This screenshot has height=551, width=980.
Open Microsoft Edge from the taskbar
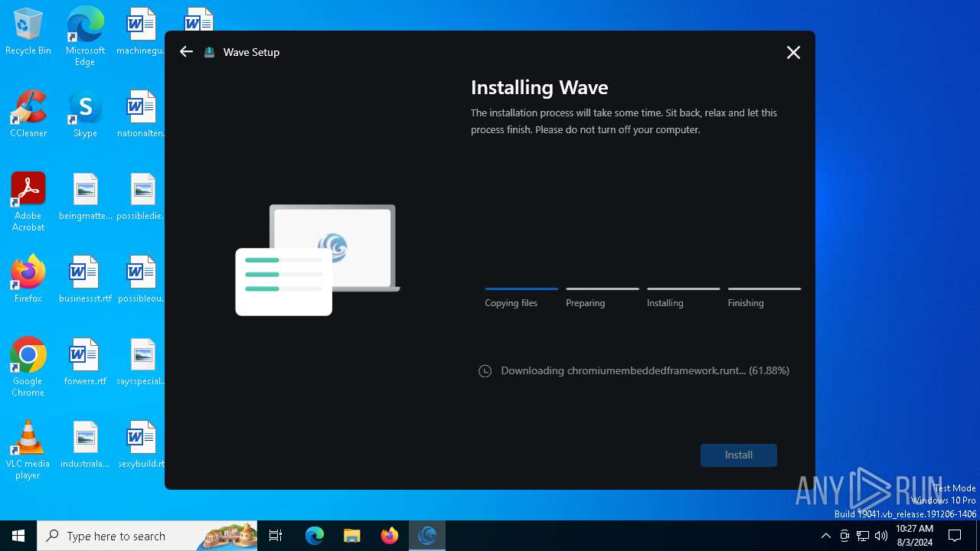(x=315, y=536)
